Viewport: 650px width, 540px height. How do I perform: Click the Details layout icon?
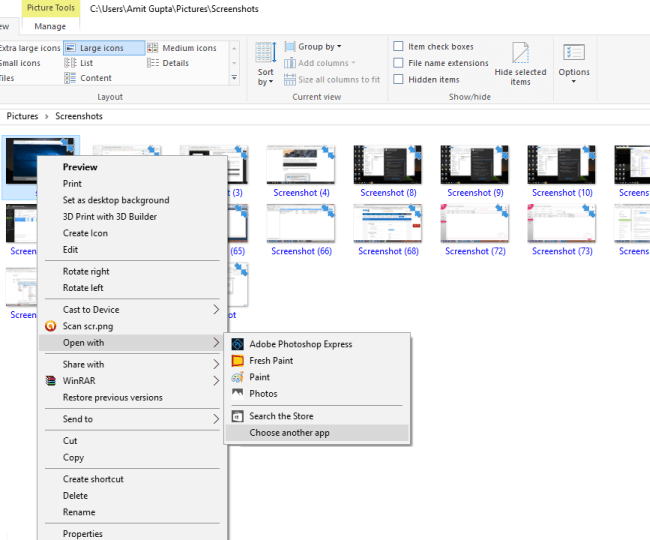pos(153,63)
